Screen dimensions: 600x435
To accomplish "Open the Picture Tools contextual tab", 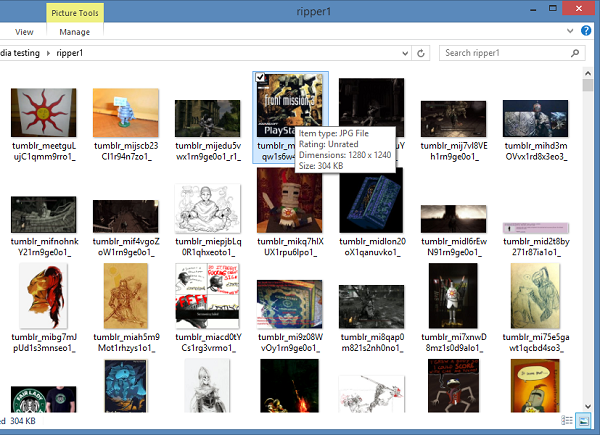I will click(x=75, y=13).
